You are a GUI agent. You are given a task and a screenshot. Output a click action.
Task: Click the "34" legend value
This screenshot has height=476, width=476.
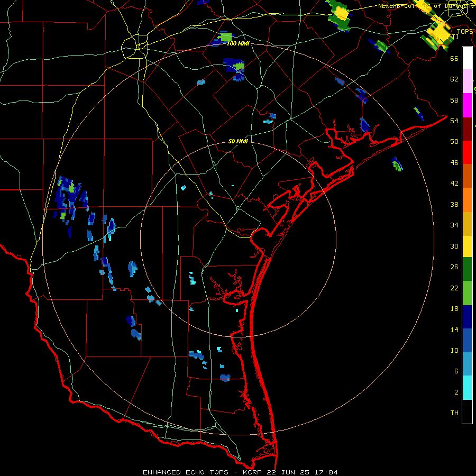[454, 225]
